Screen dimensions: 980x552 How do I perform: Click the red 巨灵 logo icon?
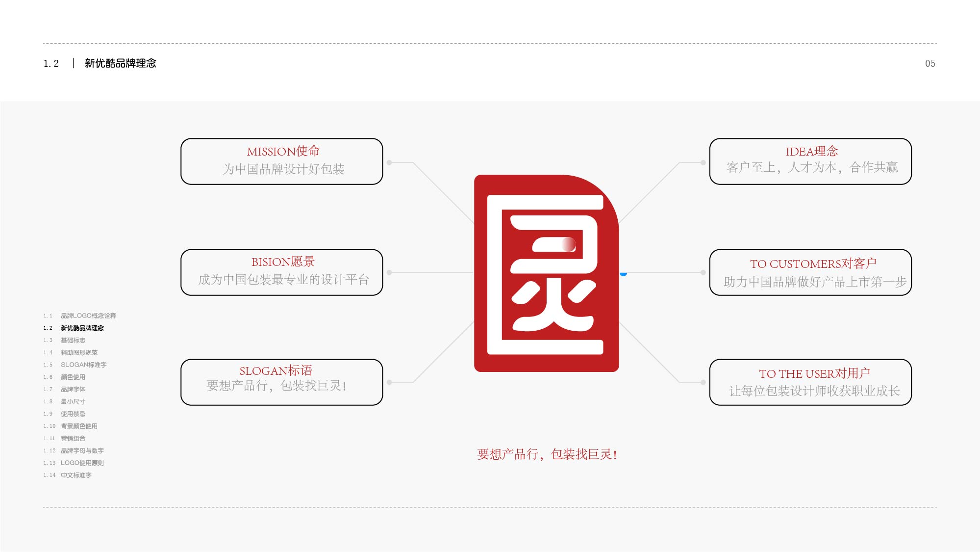tap(547, 272)
